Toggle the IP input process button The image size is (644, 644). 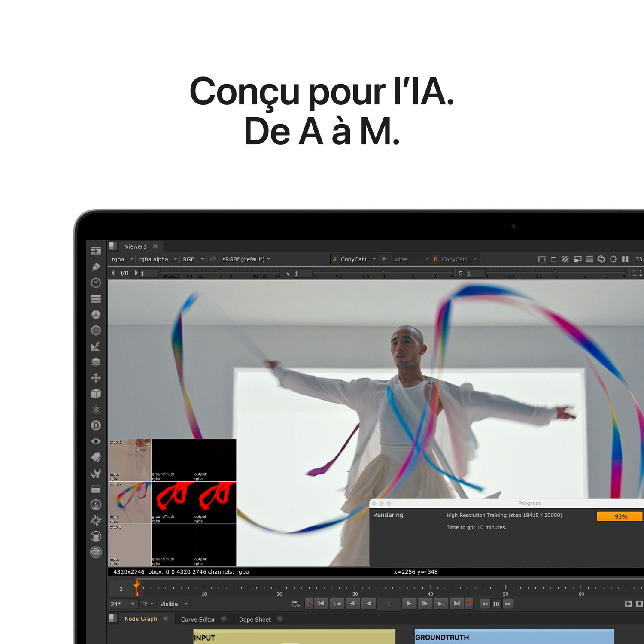point(213,259)
